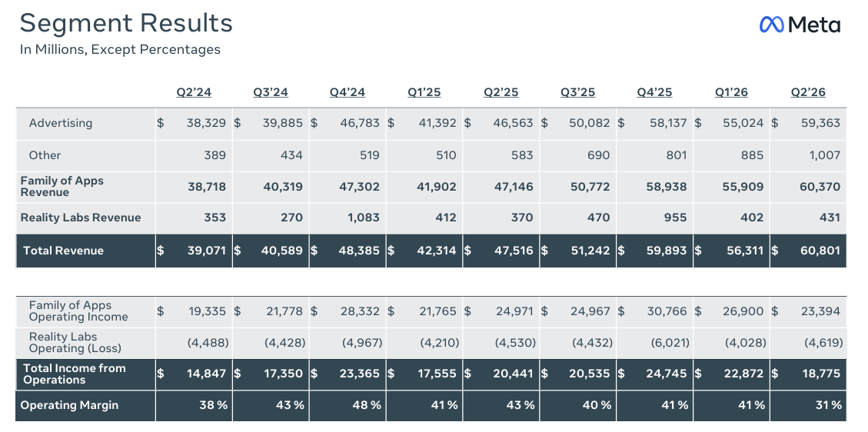The image size is (868, 432).
Task: Select the Operating Margin row label
Action: pyautogui.click(x=69, y=405)
